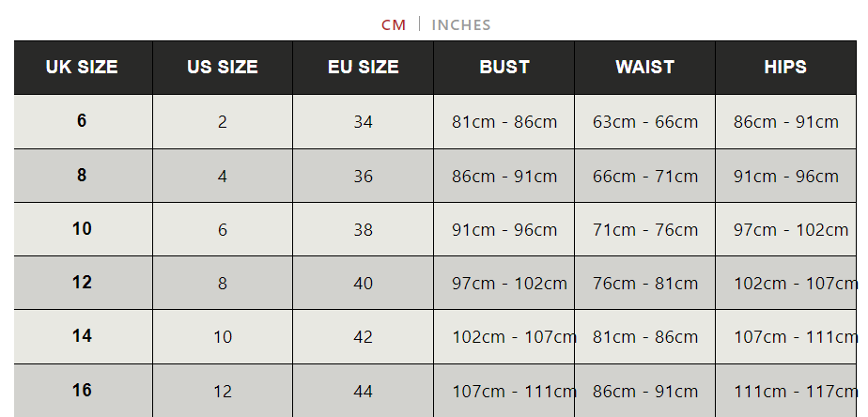
Task: Click EU size 34 cell
Action: pos(364,122)
